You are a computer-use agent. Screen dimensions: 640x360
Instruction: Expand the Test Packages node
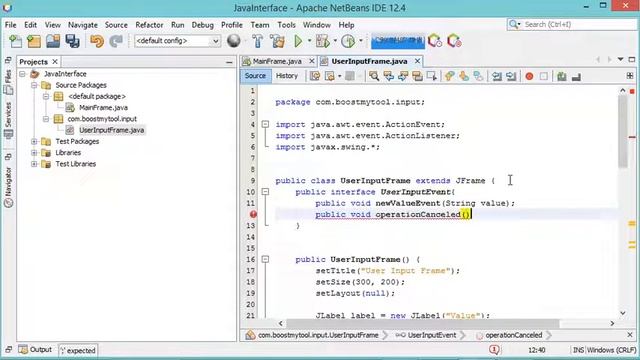[34, 141]
